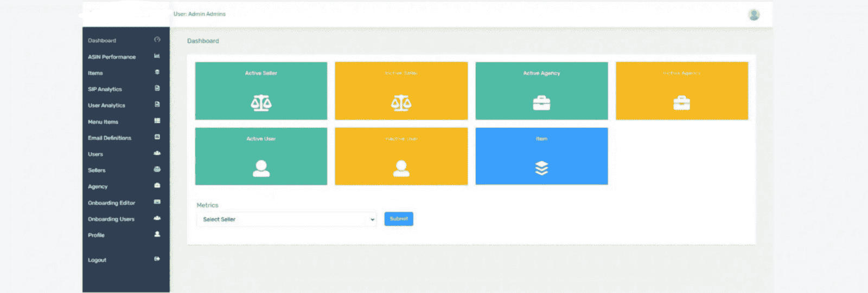This screenshot has height=293, width=868.
Task: Open Onboarding Users in the sidebar
Action: [111, 219]
